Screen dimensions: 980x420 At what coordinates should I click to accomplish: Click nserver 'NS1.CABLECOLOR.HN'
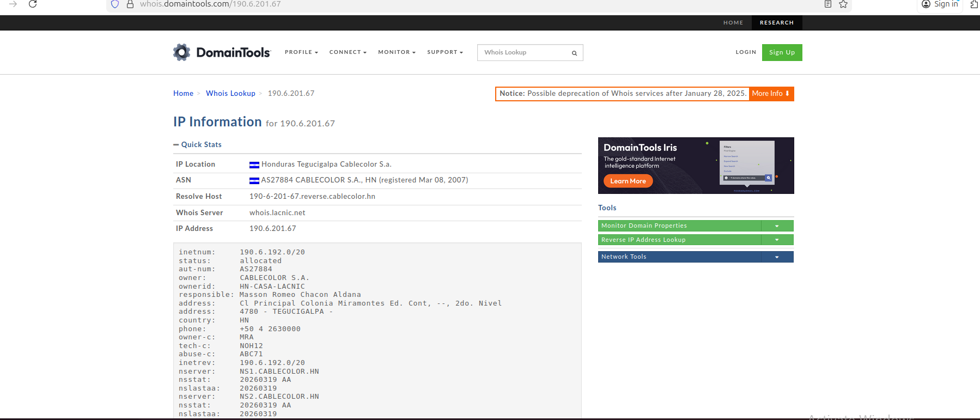[279, 372]
